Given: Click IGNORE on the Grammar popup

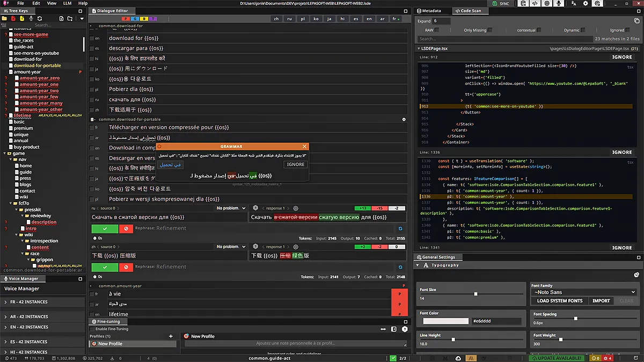Looking at the screenshot, I should click(x=295, y=164).
